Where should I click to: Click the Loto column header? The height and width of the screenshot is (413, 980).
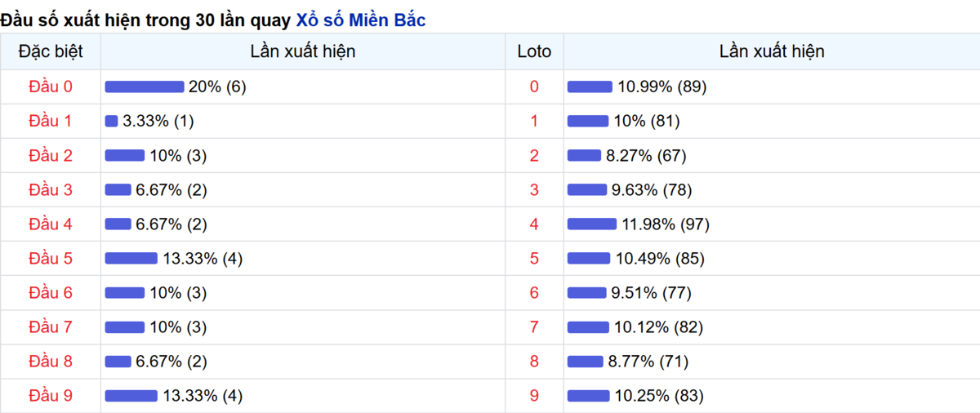pos(534,51)
